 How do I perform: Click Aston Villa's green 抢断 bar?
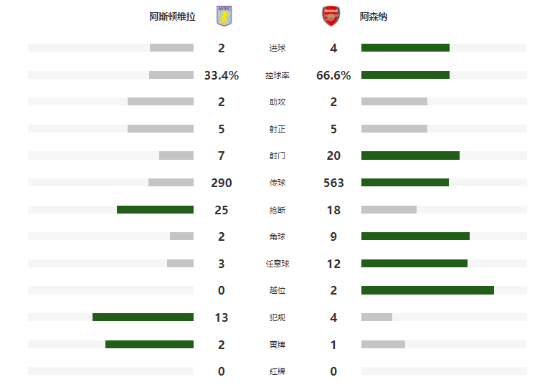point(155,210)
